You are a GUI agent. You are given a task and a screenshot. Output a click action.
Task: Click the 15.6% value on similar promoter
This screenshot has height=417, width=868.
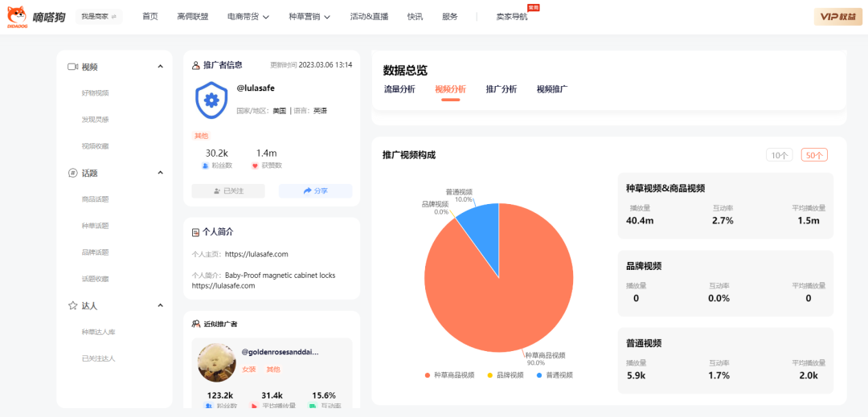324,395
